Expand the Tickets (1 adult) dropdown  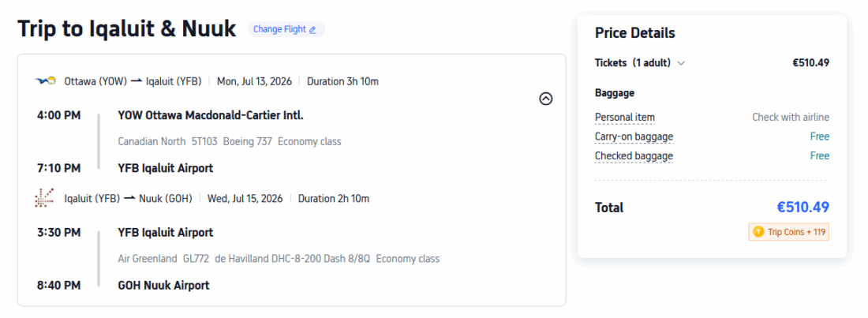pos(681,63)
